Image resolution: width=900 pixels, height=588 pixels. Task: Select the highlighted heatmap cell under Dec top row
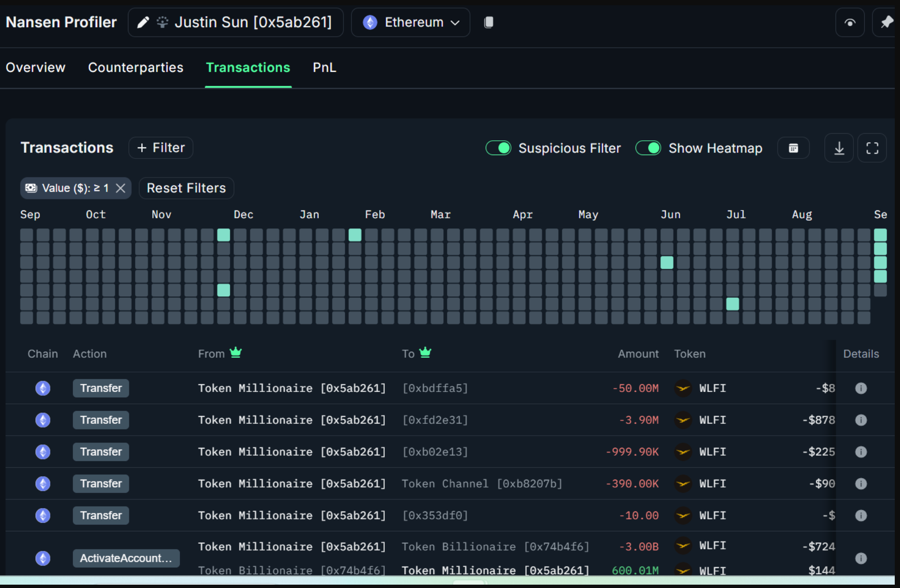(224, 235)
